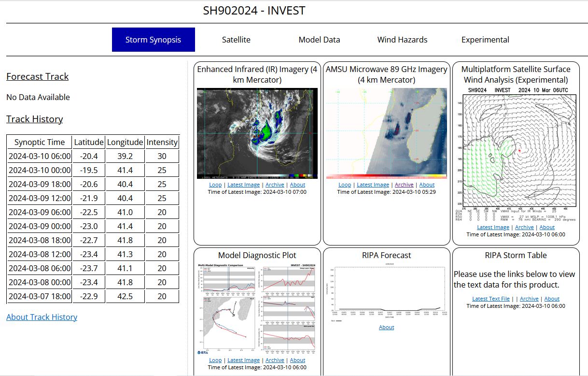This screenshot has height=376, width=588.
Task: Click the About Track History link
Action: pyautogui.click(x=42, y=317)
